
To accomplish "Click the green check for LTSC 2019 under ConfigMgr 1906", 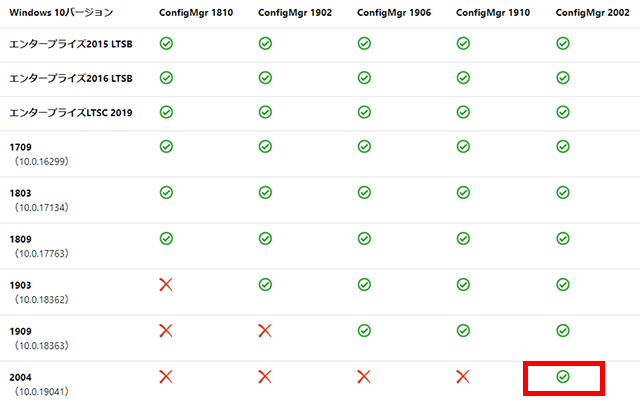I will click(x=364, y=112).
